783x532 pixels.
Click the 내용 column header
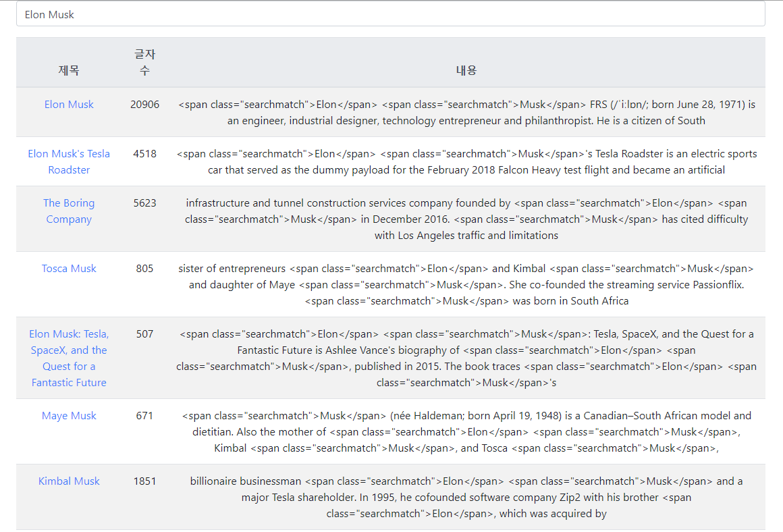[466, 70]
